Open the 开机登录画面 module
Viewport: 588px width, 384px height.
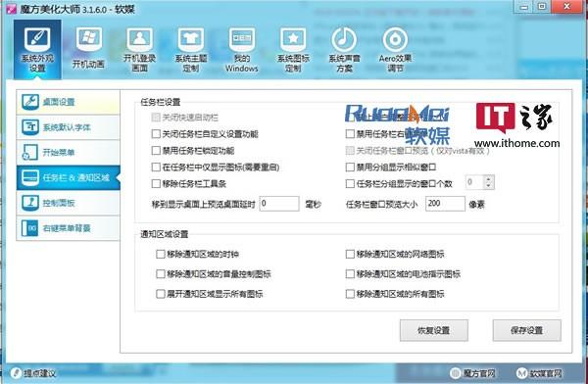(139, 49)
